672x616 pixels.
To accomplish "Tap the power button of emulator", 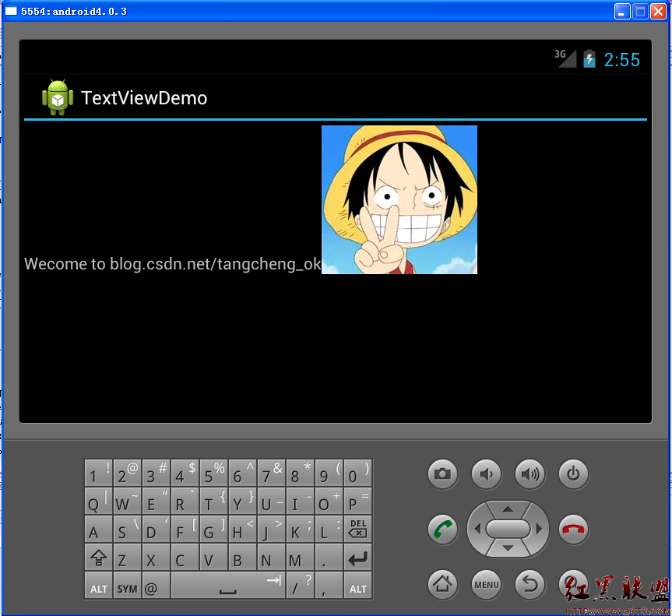I will pyautogui.click(x=573, y=473).
